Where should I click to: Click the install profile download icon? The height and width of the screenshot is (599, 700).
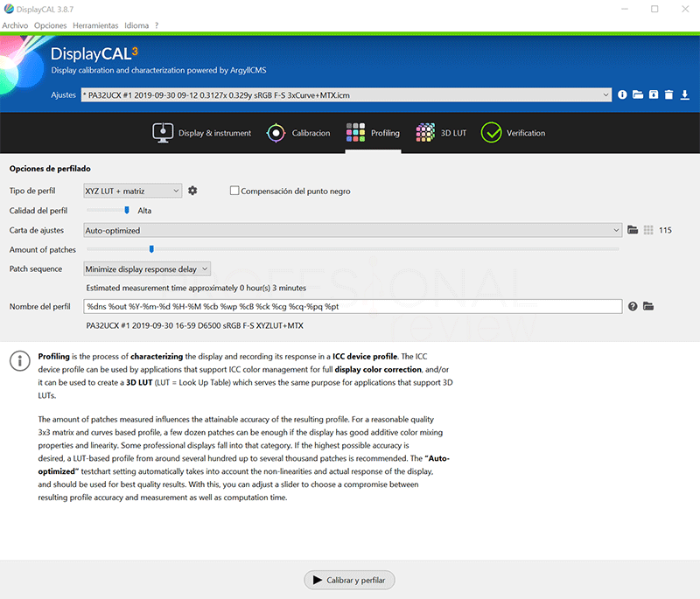(685, 94)
